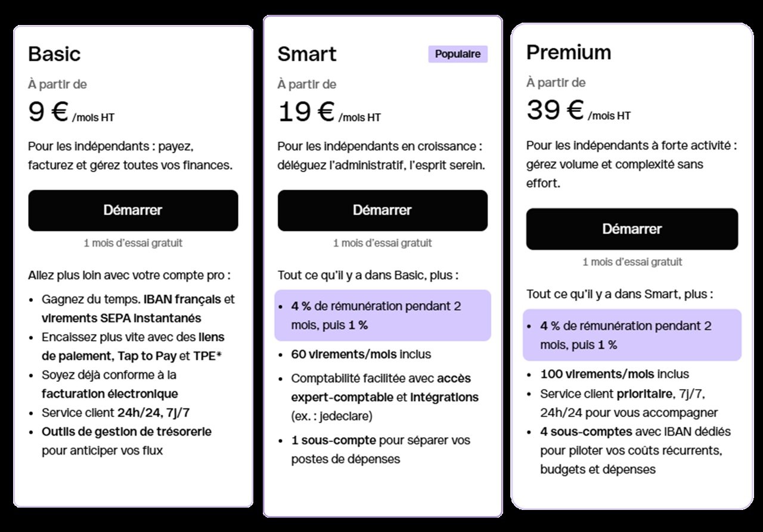Click the Démarrer button in the Basic plan
Screen dimensions: 763x532
133,210
